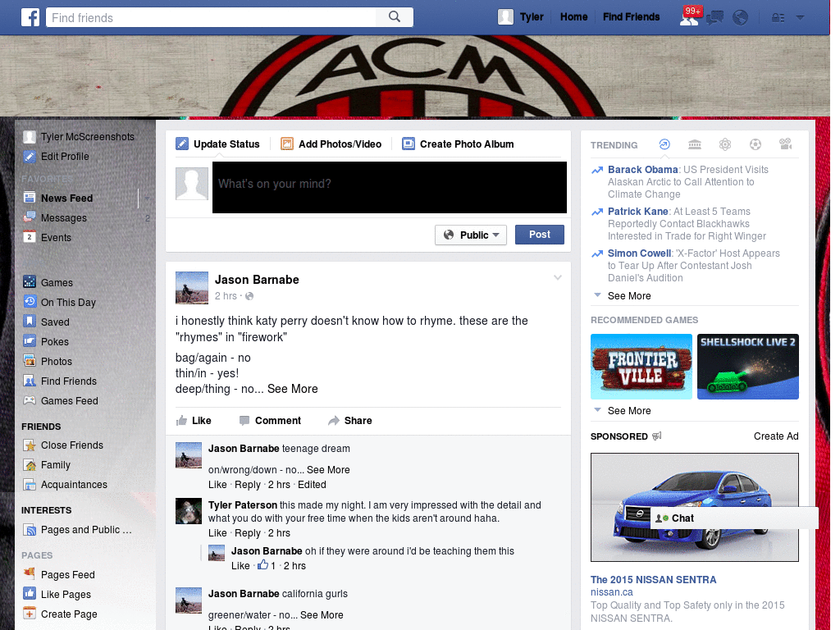Like Tyler Paterson's comment
Screen dimensions: 840x630
tap(217, 533)
